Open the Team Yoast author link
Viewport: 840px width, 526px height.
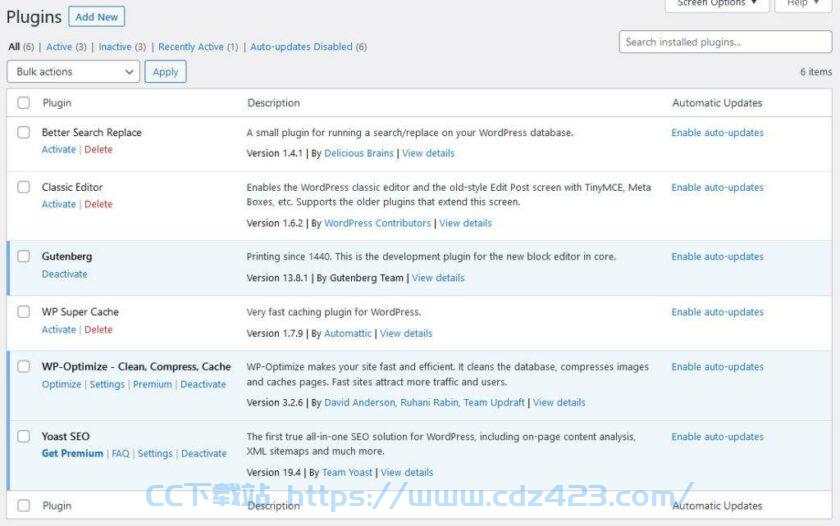(347, 472)
